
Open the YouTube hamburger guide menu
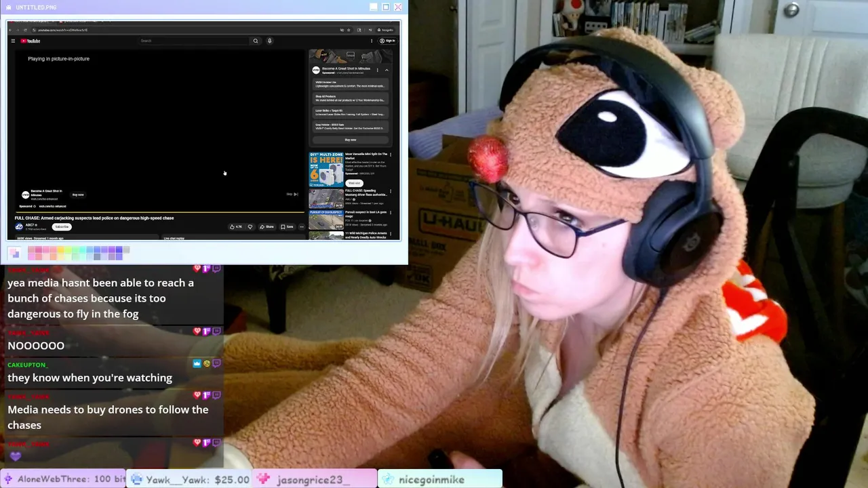(x=13, y=41)
